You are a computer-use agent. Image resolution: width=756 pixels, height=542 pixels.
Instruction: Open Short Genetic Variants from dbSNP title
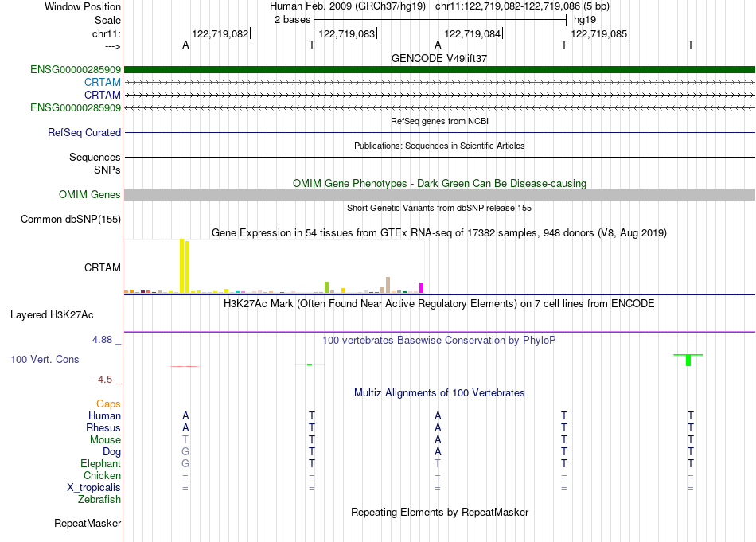point(439,208)
